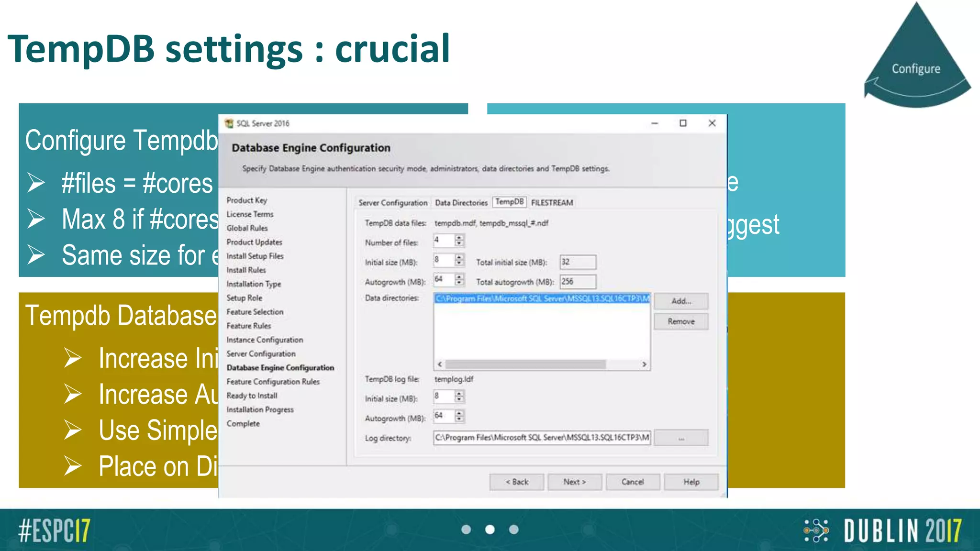The height and width of the screenshot is (551, 980).
Task: Click the Total initial size (MB) field
Action: tap(578, 262)
